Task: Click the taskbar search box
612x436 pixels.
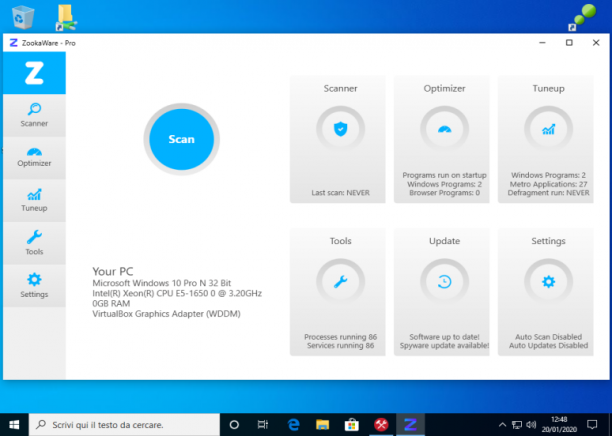Action: (124, 425)
